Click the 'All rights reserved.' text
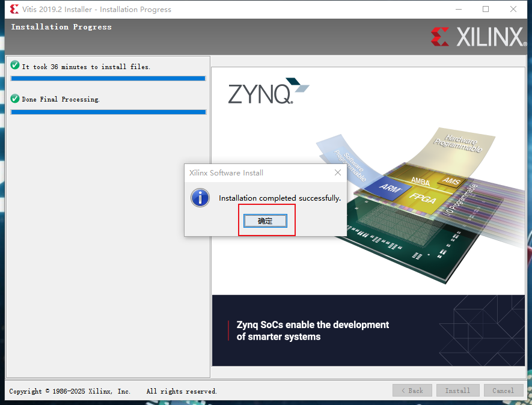This screenshot has height=405, width=532. click(x=182, y=391)
